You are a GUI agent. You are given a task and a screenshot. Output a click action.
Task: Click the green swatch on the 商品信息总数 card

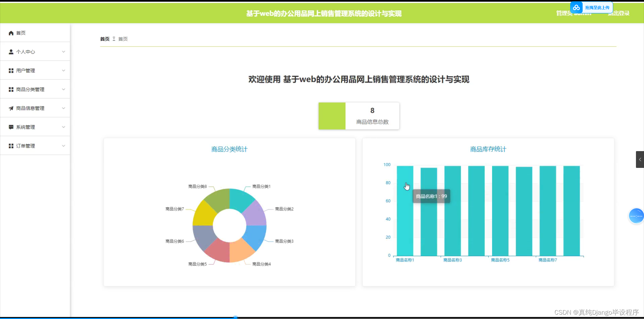[x=332, y=116]
